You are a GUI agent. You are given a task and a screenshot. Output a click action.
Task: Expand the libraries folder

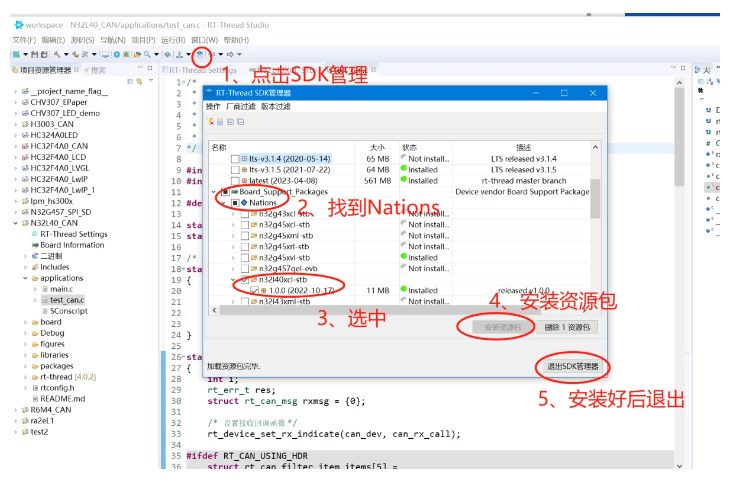click(x=25, y=355)
